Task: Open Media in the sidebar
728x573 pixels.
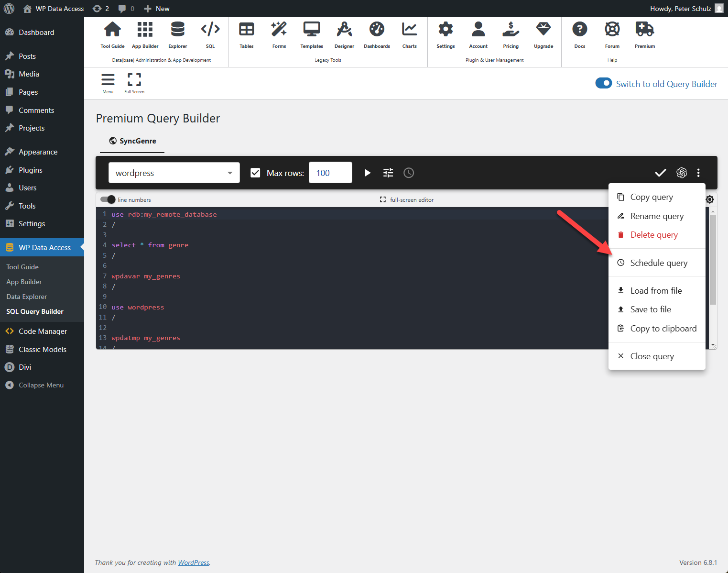Action: [x=42, y=74]
